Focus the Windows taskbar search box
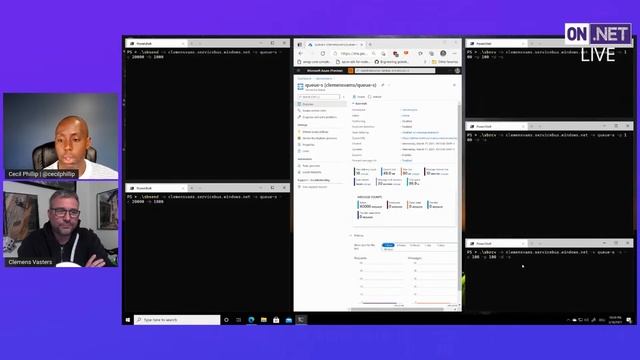 pyautogui.click(x=177, y=320)
